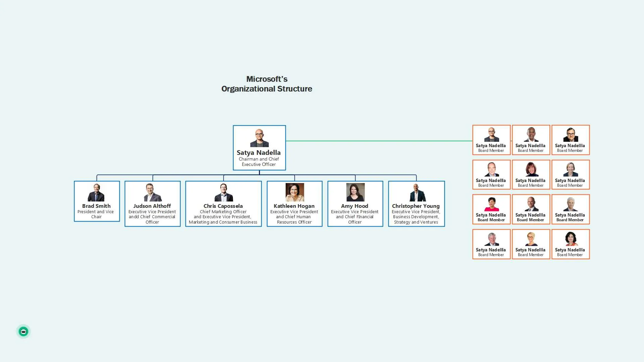Select Chris Capossela Chief Marketing Officer node
Screen dimensions: 644x362
(223, 203)
